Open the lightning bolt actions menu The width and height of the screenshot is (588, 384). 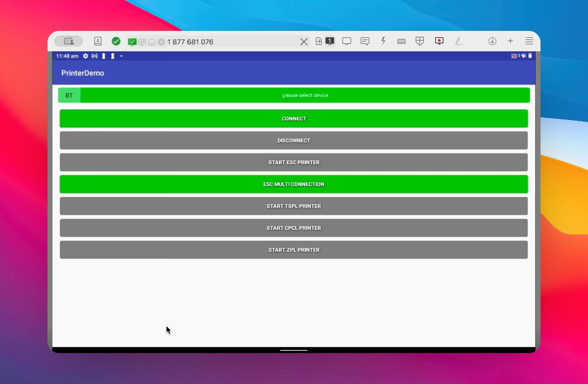[383, 41]
